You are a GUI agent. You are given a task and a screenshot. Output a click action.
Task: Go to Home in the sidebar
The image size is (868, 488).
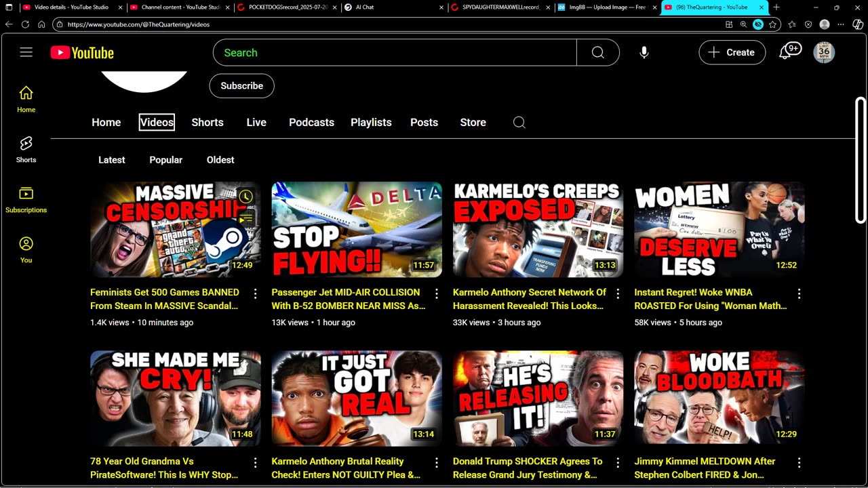pyautogui.click(x=26, y=99)
